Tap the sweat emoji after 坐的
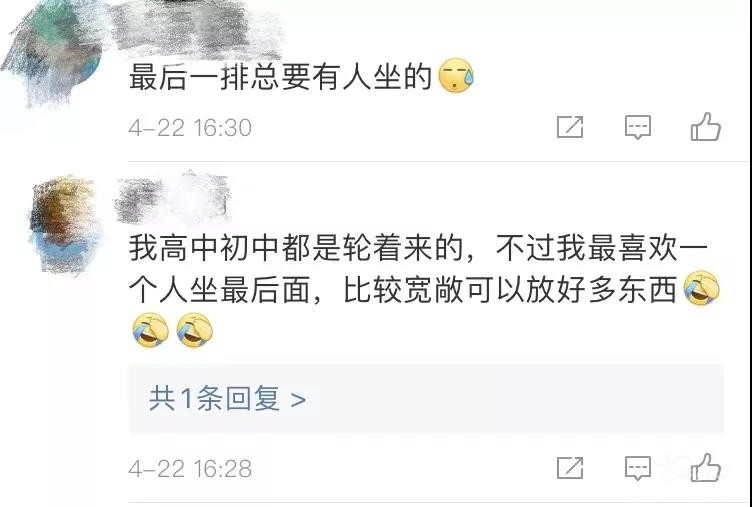 tap(456, 76)
